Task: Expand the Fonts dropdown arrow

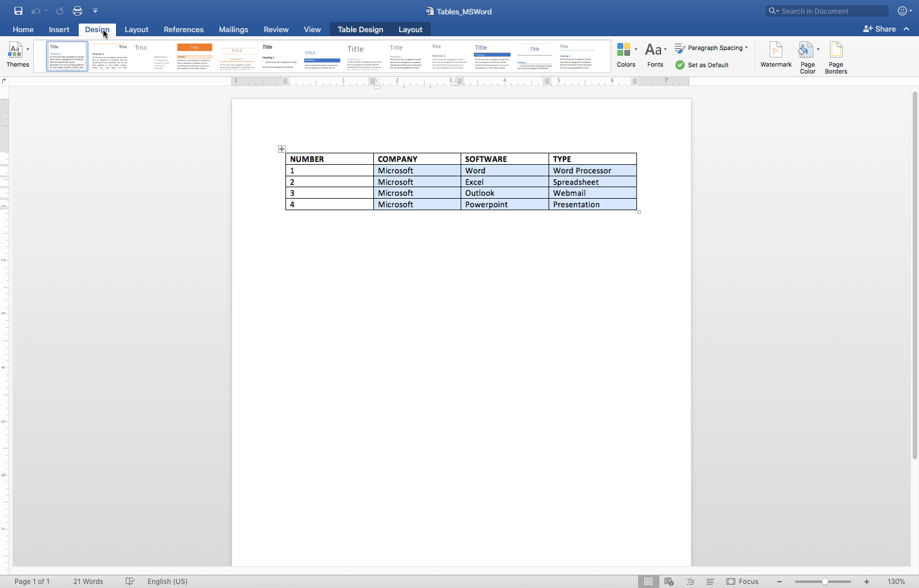Action: click(665, 49)
